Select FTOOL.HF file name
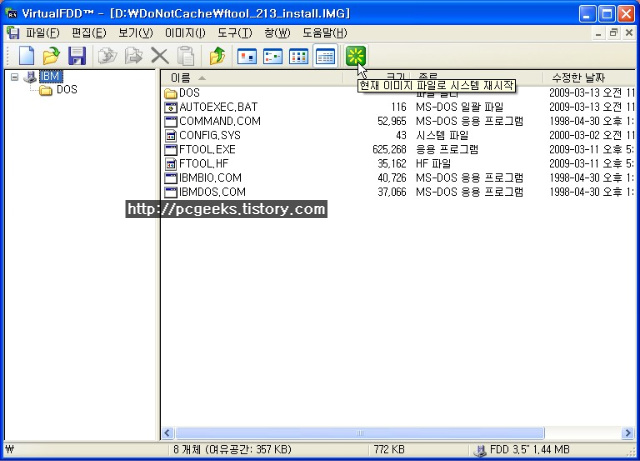 (x=204, y=164)
